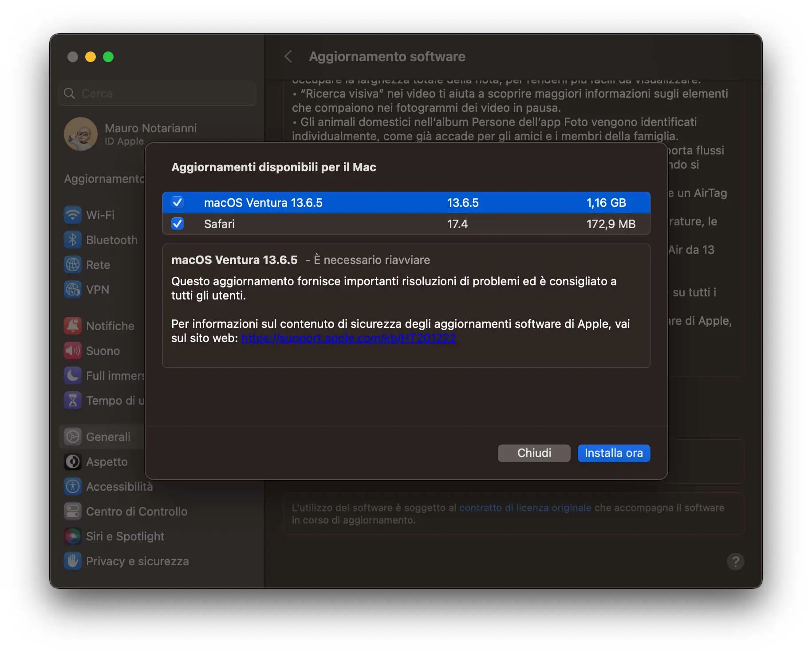The height and width of the screenshot is (654, 812).
Task: Open the Apple support HT201222 link
Action: 348,338
